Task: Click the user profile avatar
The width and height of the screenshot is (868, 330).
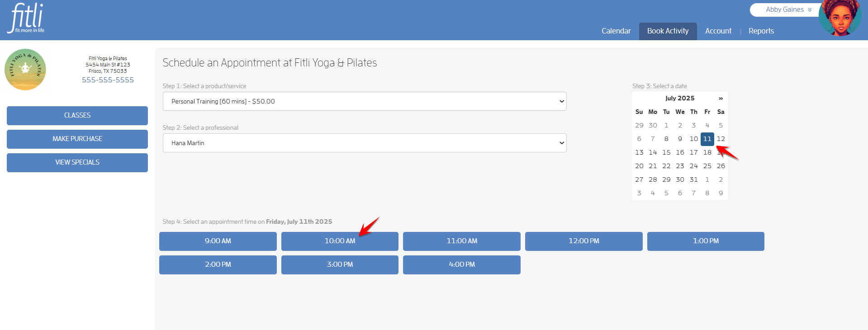Action: point(840,18)
